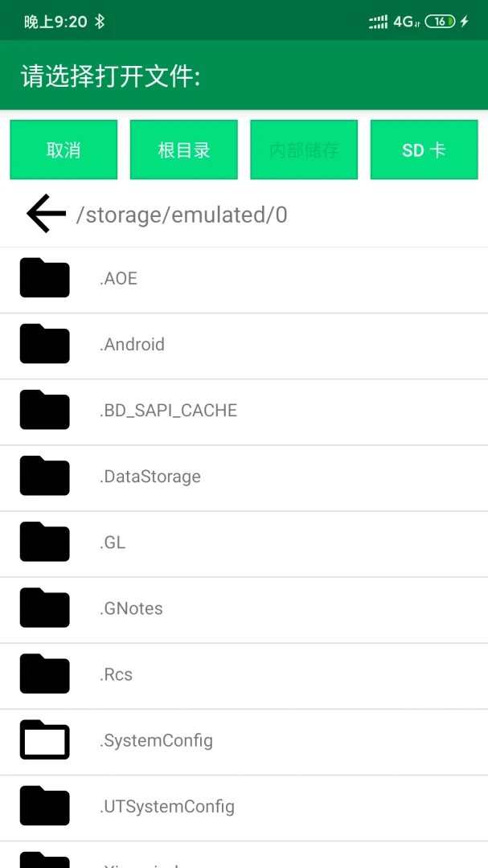Screen dimensions: 488x868
Task: Switch to 内部储存 internal storage
Action: (304, 150)
